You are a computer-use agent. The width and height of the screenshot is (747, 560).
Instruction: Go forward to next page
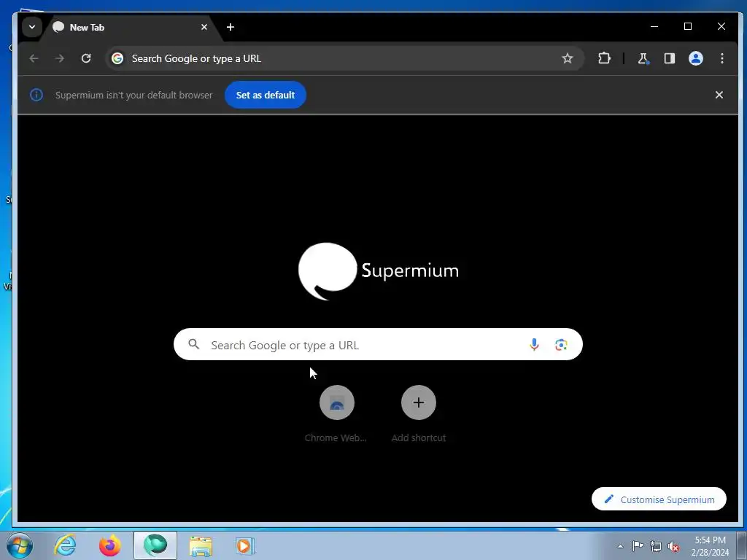coord(60,58)
